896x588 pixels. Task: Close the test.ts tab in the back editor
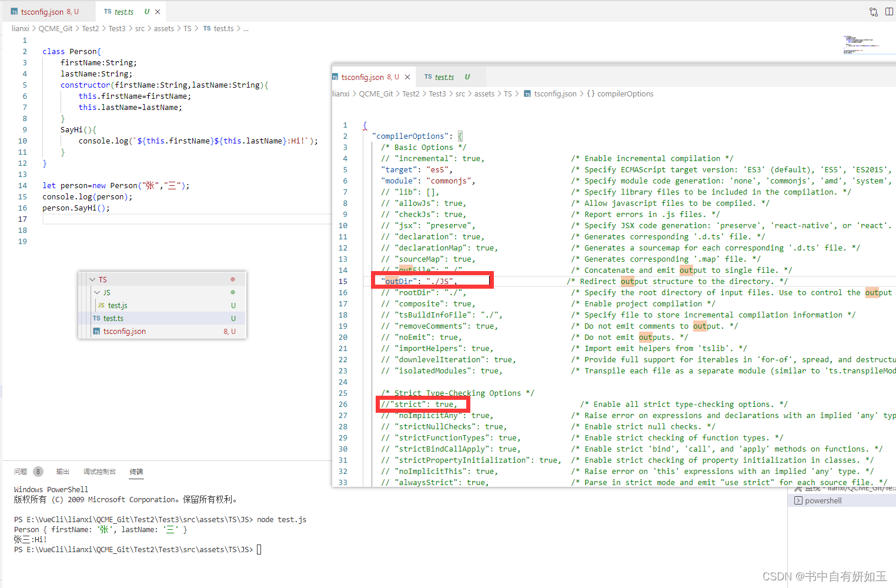click(158, 12)
